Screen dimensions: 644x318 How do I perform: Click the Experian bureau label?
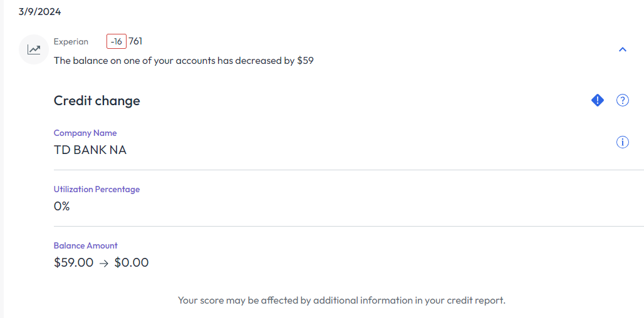pyautogui.click(x=71, y=42)
